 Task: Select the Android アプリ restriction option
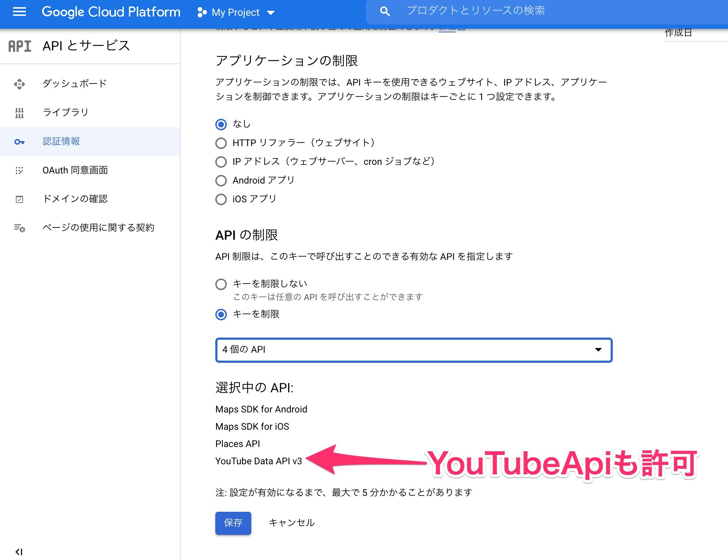221,180
